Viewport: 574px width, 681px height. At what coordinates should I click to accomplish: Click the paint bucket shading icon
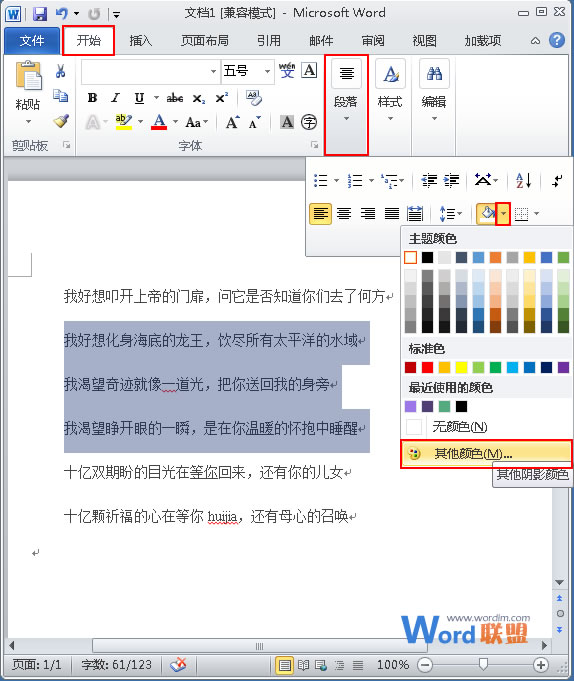point(487,213)
